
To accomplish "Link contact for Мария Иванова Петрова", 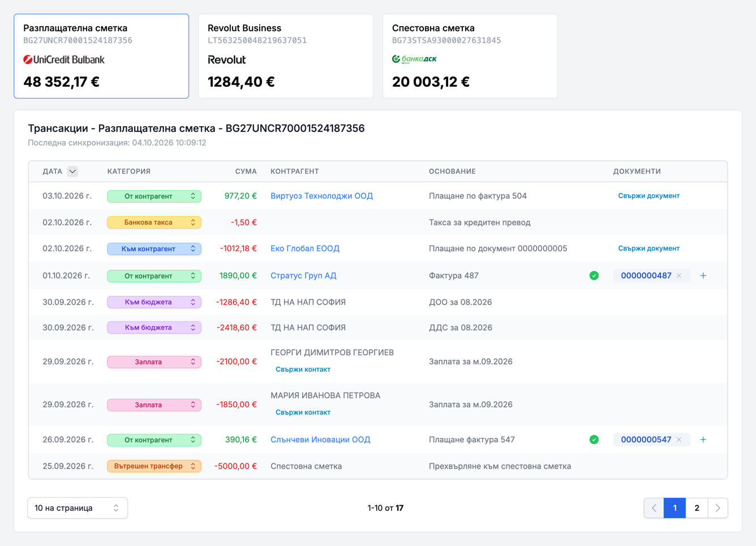I will click(x=303, y=412).
